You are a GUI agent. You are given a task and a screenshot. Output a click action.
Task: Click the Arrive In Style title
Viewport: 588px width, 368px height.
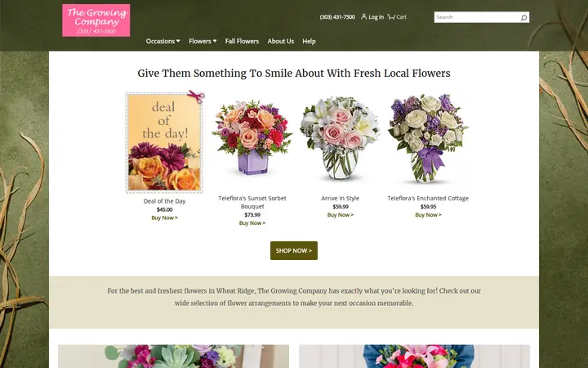click(340, 198)
